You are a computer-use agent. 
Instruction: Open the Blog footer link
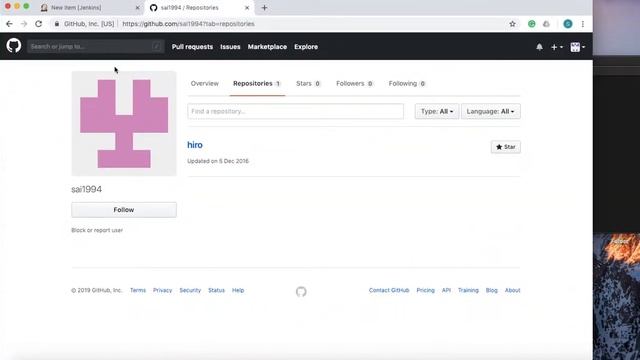click(491, 290)
